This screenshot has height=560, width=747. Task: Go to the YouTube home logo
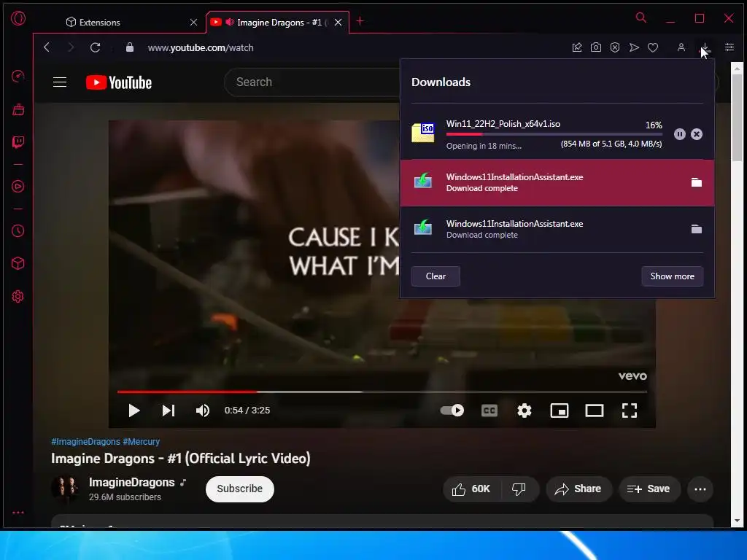119,82
